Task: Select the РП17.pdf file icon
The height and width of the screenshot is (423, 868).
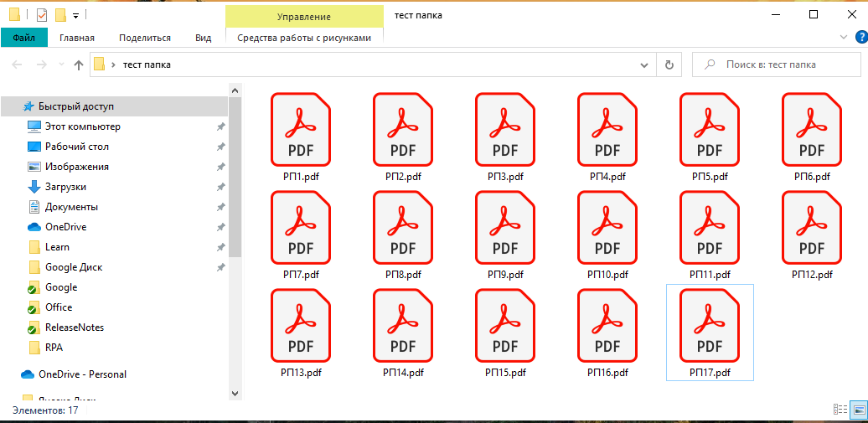Action: click(x=710, y=326)
